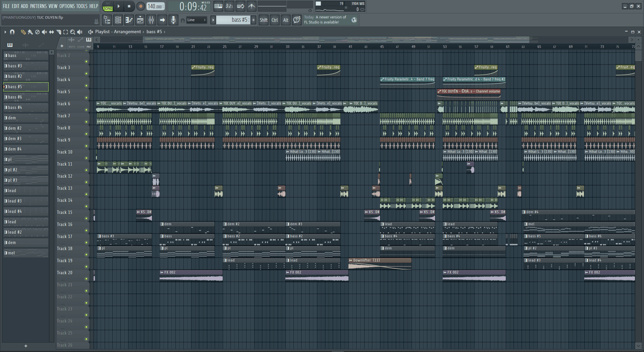The width and height of the screenshot is (644, 352).
Task: Select the Slice tool in playlist toolbar
Action: pos(59,32)
